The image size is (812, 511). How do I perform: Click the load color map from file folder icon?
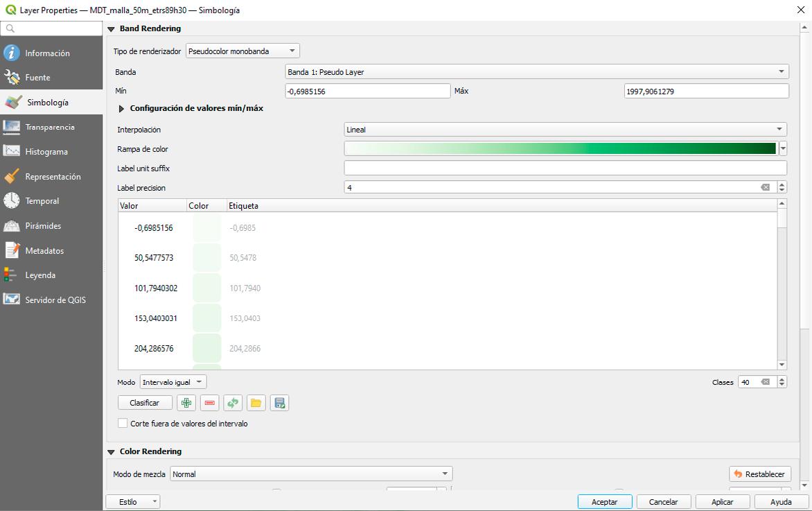[256, 403]
